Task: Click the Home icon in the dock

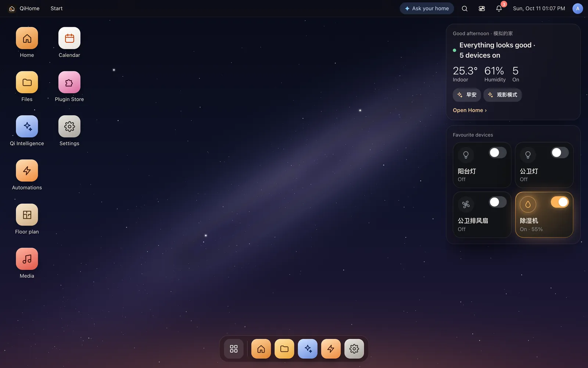Action: (x=261, y=348)
